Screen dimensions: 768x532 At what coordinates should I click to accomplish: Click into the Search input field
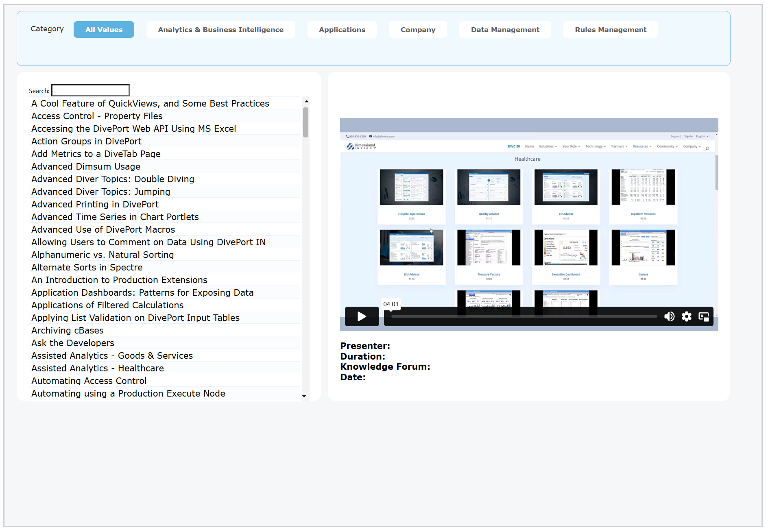90,90
